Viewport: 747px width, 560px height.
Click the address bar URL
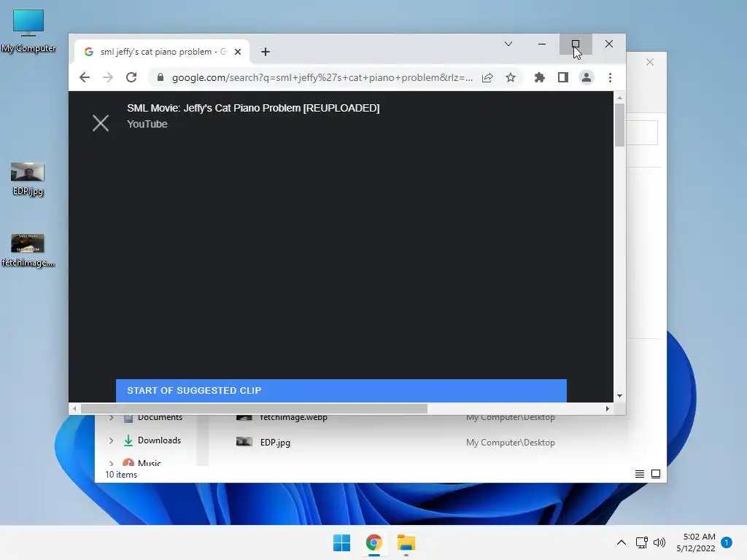tap(322, 77)
